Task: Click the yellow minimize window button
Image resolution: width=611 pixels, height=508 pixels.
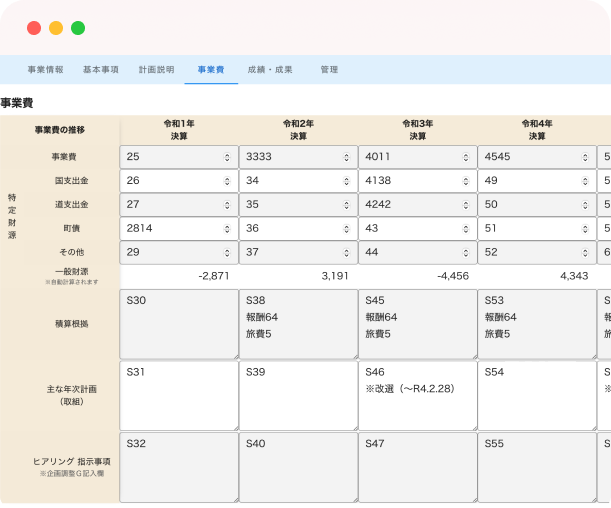Action: tap(56, 28)
